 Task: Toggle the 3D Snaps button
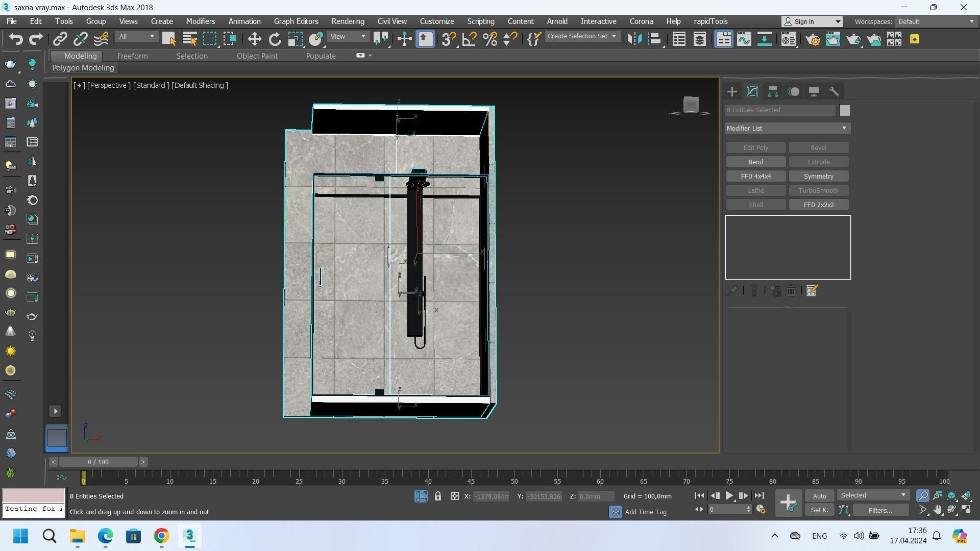pos(448,39)
